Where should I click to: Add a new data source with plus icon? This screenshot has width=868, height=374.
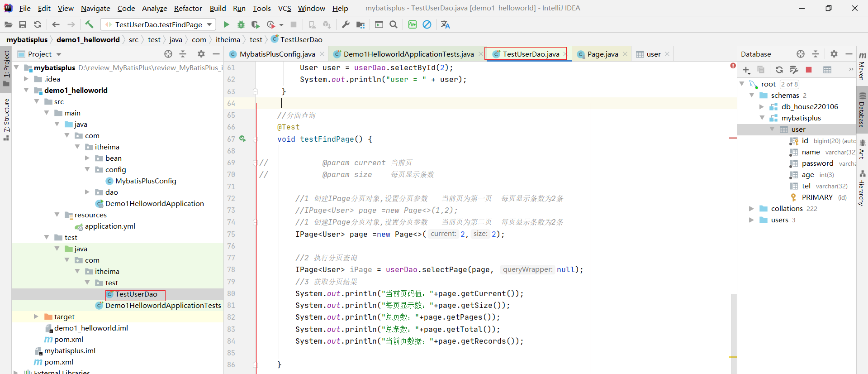coord(746,70)
